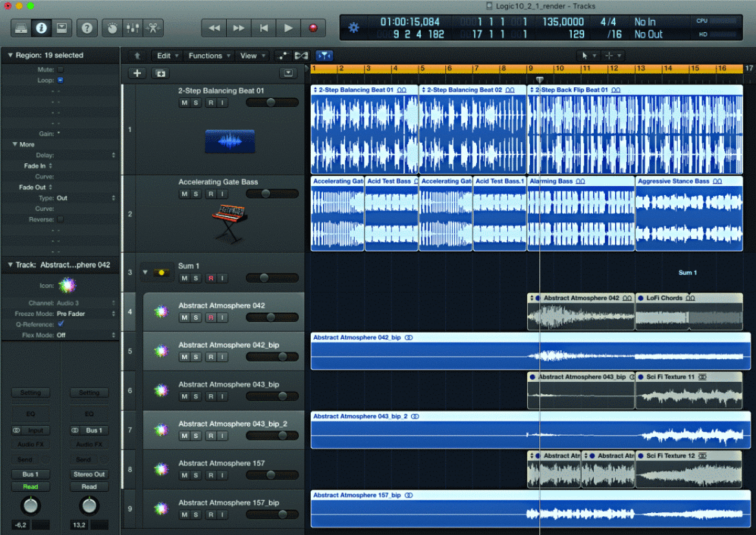756x535 pixels.
Task: Click the red Record button
Action: click(x=313, y=28)
